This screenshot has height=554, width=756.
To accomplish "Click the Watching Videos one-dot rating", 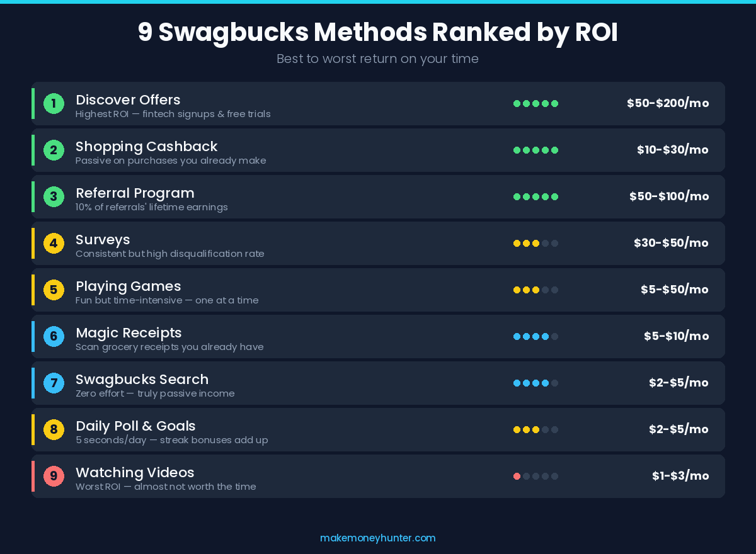I will click(535, 476).
